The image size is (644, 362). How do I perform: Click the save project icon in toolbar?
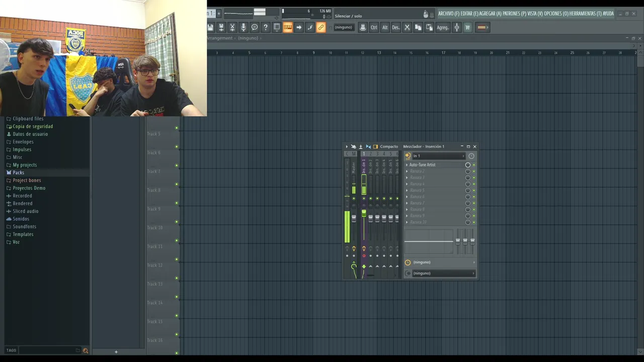pos(210,28)
